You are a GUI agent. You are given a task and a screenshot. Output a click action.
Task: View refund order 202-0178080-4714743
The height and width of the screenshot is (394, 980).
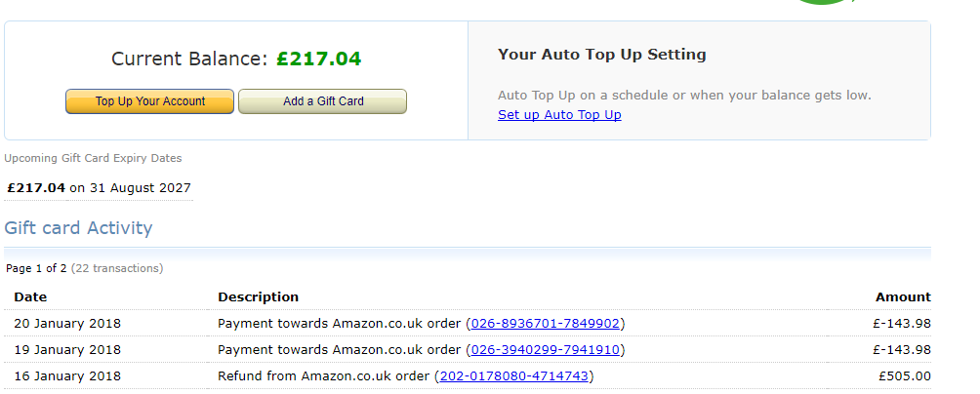[x=513, y=375]
